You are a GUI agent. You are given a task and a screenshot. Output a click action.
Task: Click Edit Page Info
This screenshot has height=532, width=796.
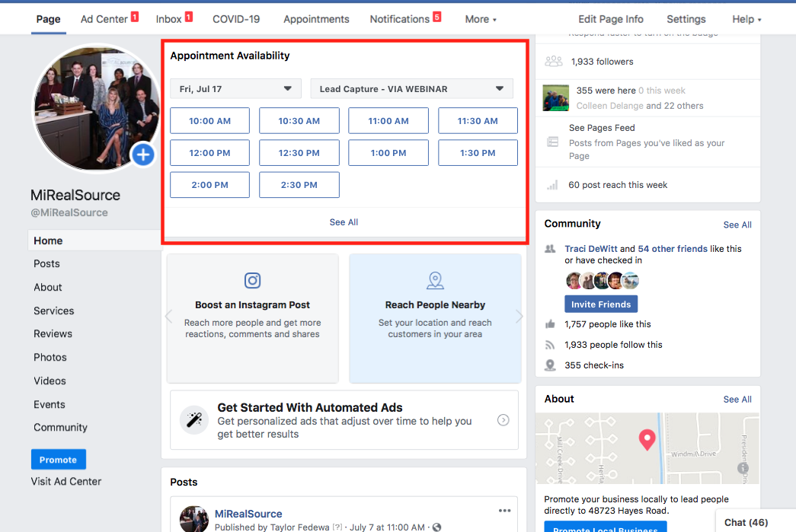[x=611, y=19]
